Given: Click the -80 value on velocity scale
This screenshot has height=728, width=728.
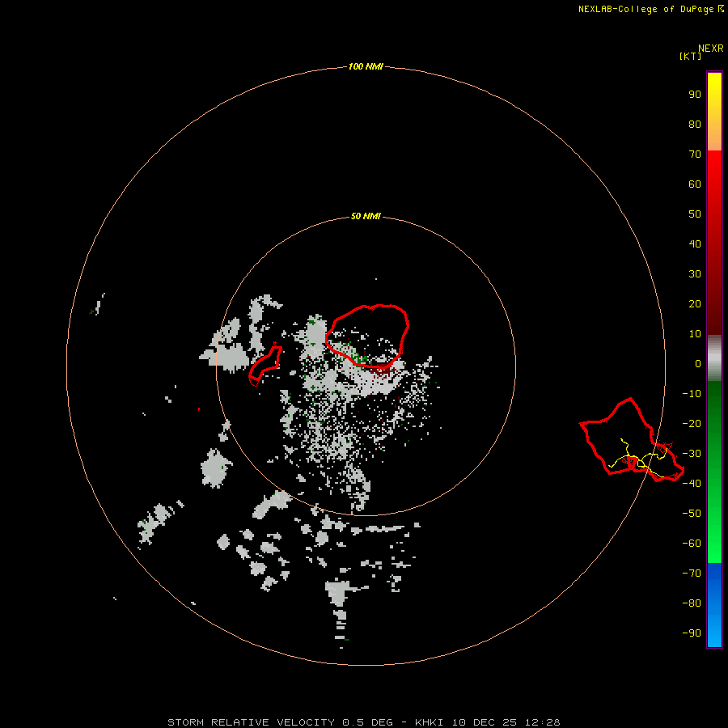Looking at the screenshot, I should pos(692,603).
